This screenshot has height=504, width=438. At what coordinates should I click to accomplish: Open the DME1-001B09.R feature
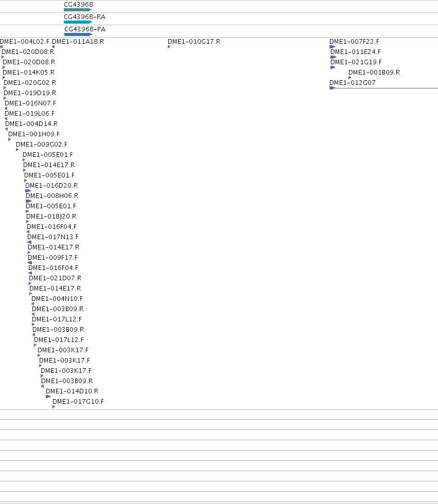(x=374, y=73)
